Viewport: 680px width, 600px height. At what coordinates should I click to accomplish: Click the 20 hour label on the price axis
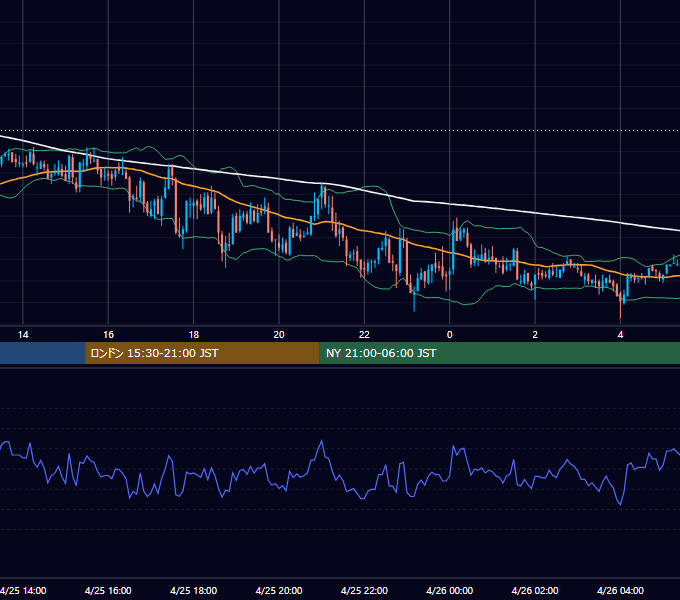coord(279,334)
